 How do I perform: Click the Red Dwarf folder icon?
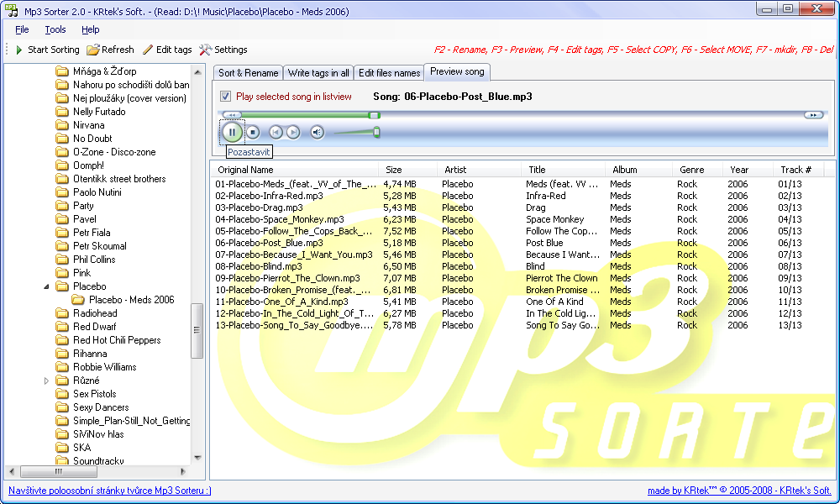coord(63,327)
